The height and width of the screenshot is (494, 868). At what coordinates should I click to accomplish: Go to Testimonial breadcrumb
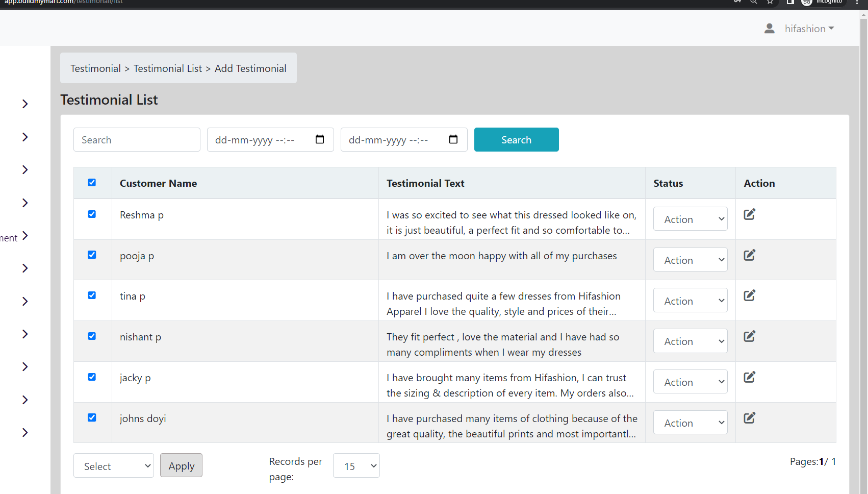coord(95,68)
